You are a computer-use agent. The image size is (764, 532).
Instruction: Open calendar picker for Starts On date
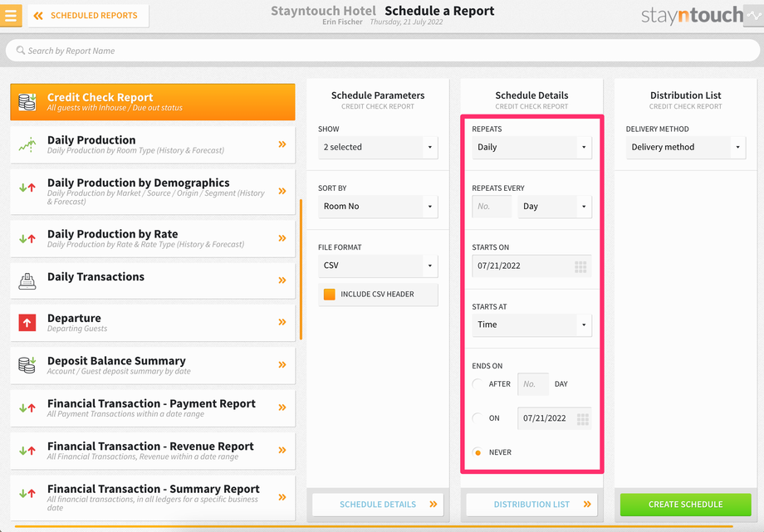coord(580,266)
